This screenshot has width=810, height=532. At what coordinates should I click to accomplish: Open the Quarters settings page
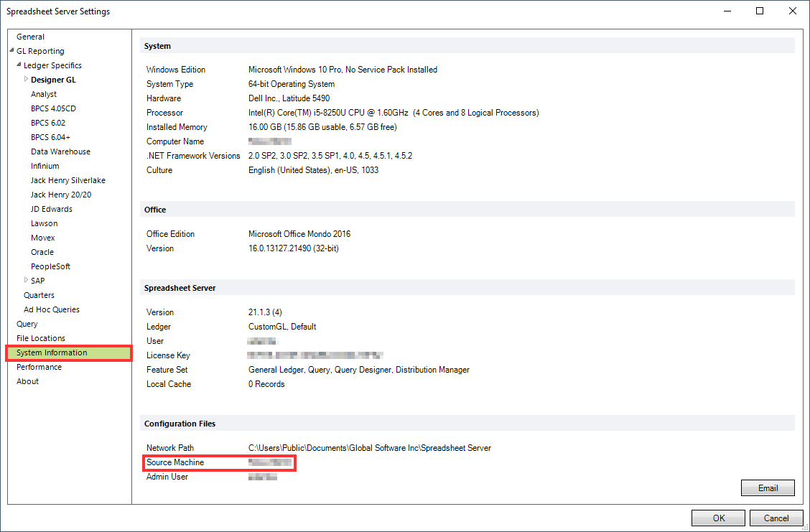coord(39,295)
